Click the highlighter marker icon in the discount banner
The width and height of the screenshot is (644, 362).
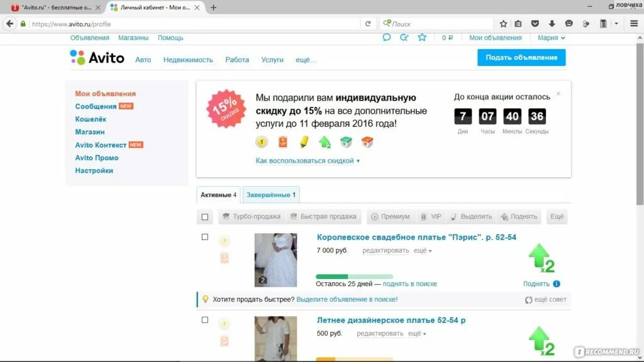pyautogui.click(x=304, y=142)
